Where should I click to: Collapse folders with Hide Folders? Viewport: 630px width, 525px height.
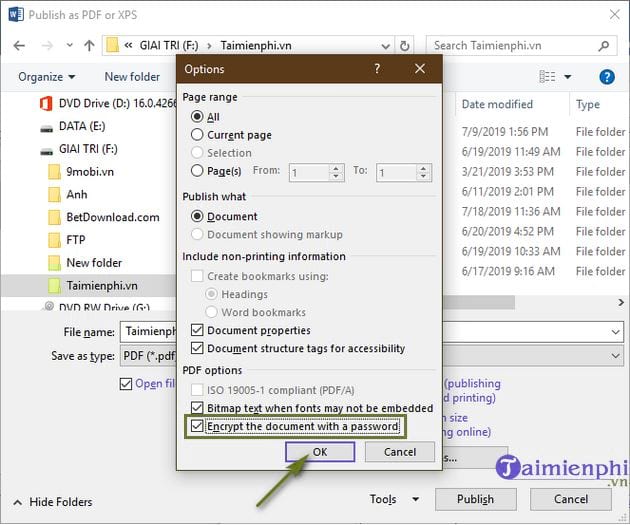(x=53, y=502)
